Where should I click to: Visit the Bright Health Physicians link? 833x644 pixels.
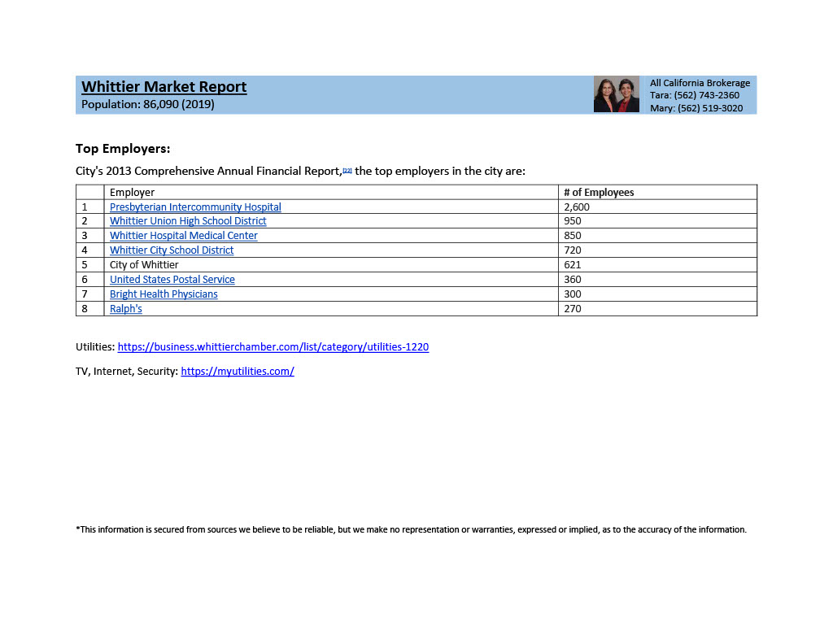tap(164, 294)
